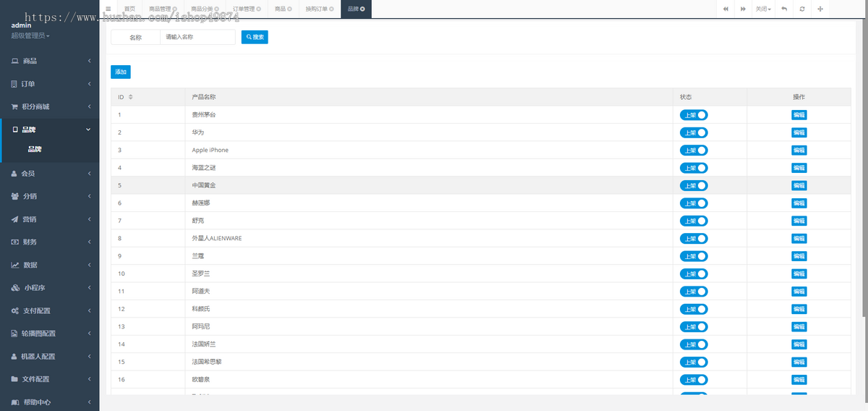Expand the 分销 sidebar chevron
This screenshot has width=868, height=411.
[x=89, y=196]
